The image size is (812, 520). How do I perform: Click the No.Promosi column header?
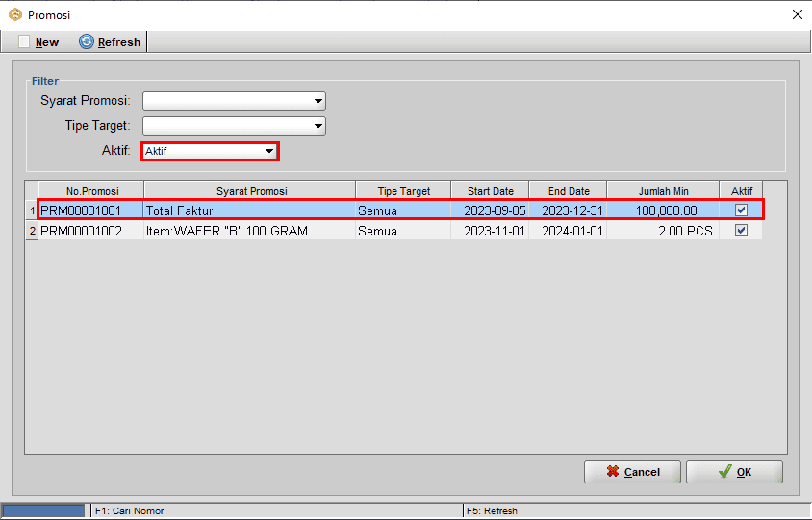pos(91,191)
